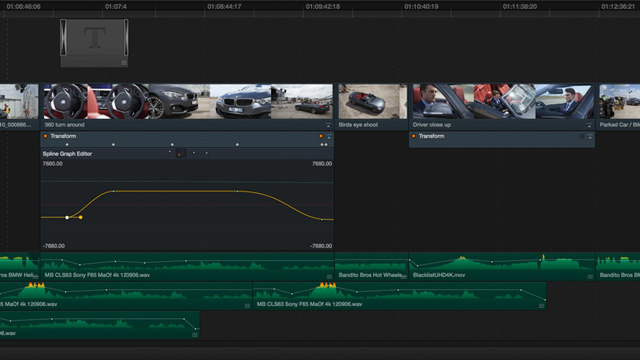Image resolution: width=640 pixels, height=360 pixels.
Task: Click lower-left -7680.00 value in spline graph
Action: [x=54, y=246]
